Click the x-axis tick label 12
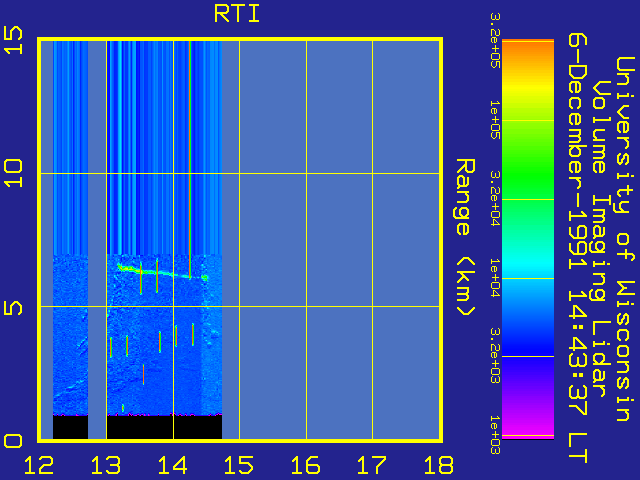Image resolution: width=640 pixels, height=480 pixels. (39, 465)
